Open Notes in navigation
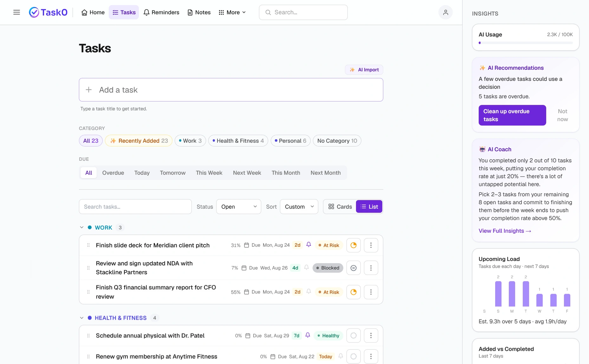The height and width of the screenshot is (364, 589). pos(199,12)
